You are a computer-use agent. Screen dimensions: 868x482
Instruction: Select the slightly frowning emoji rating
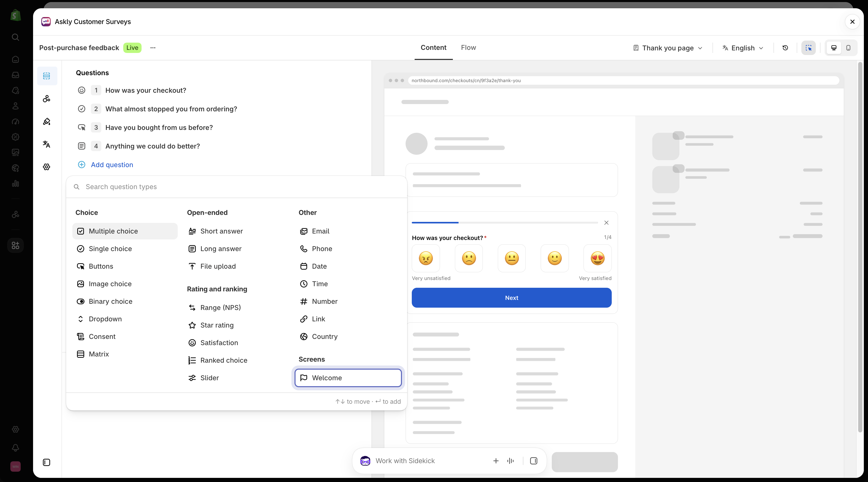pos(469,258)
